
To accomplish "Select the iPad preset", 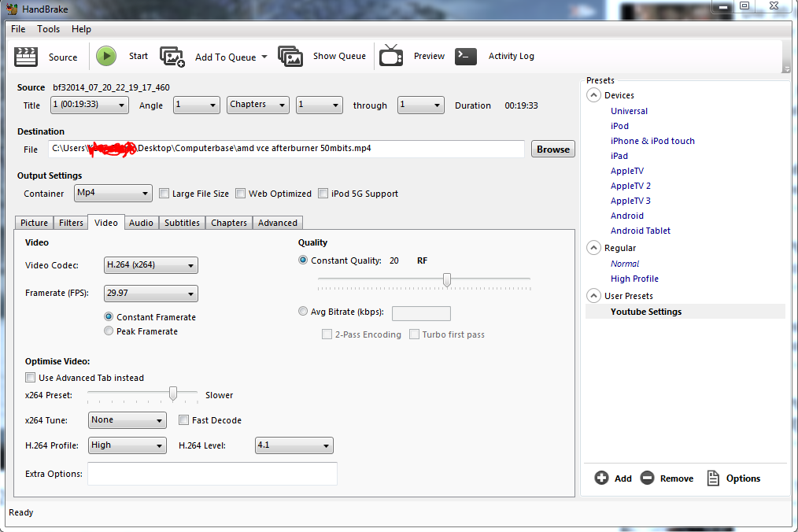I will (x=619, y=156).
